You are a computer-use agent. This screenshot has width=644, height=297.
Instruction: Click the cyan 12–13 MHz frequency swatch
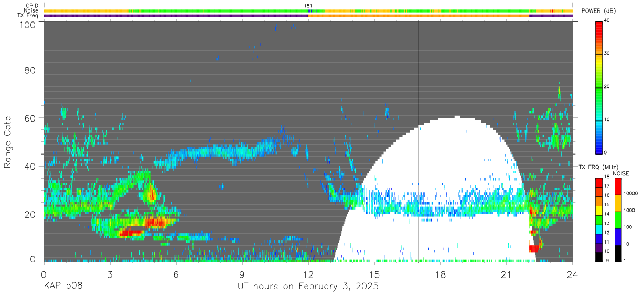click(598, 228)
